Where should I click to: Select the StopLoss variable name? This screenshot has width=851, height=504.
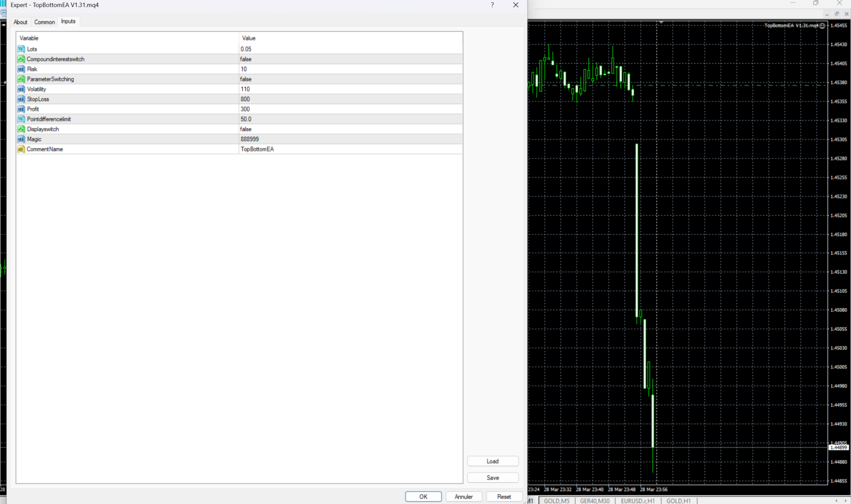(38, 99)
